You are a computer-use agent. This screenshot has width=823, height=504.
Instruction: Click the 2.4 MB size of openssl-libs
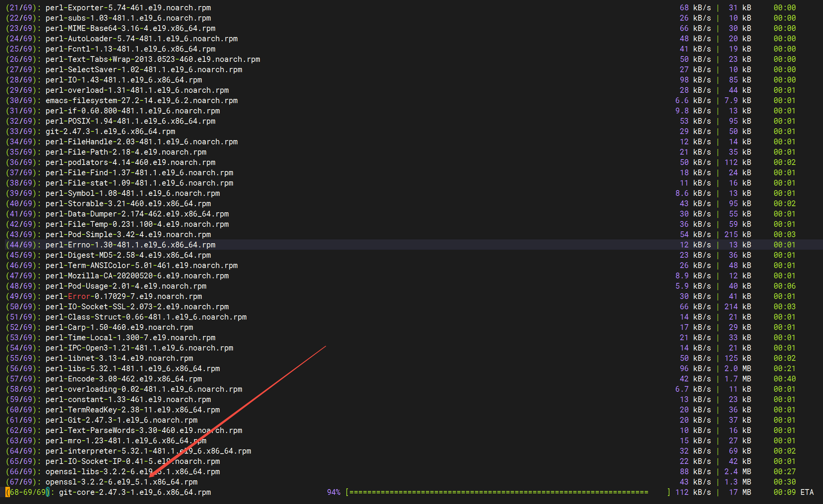pos(737,472)
